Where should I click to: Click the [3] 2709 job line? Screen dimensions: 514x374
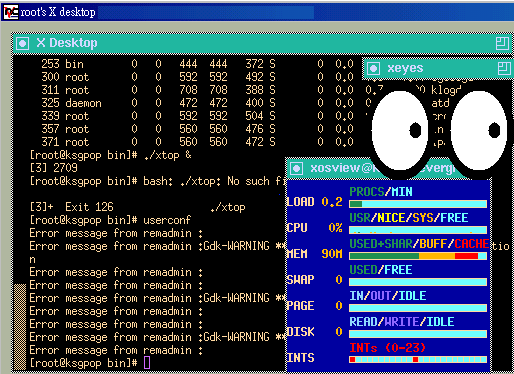pyautogui.click(x=53, y=168)
